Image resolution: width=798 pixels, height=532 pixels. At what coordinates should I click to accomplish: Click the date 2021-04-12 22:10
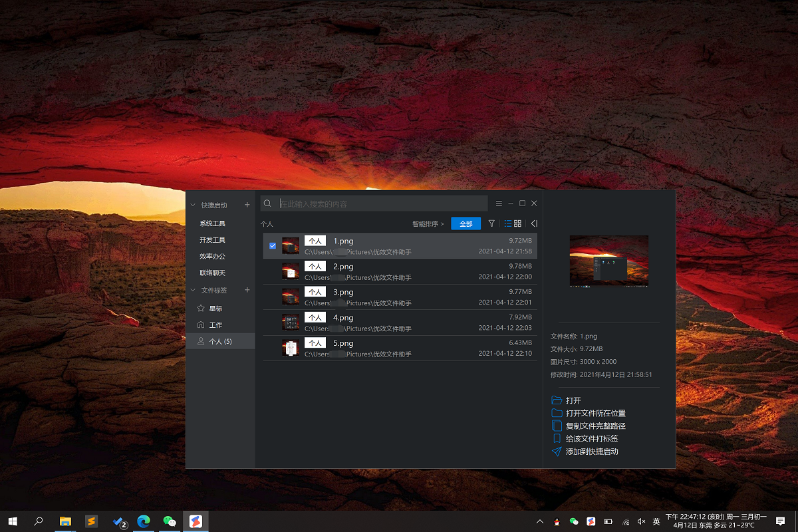(x=505, y=353)
